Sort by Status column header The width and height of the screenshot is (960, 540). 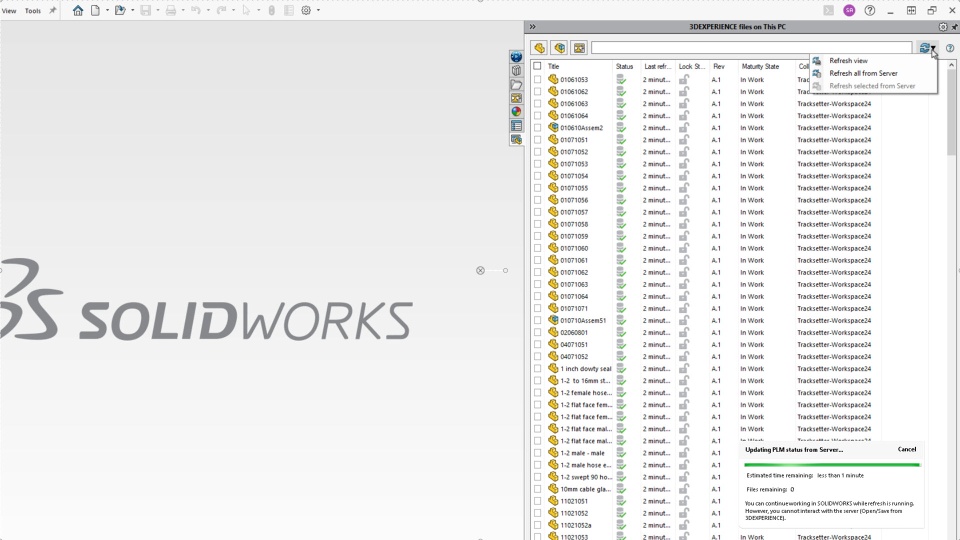point(624,66)
